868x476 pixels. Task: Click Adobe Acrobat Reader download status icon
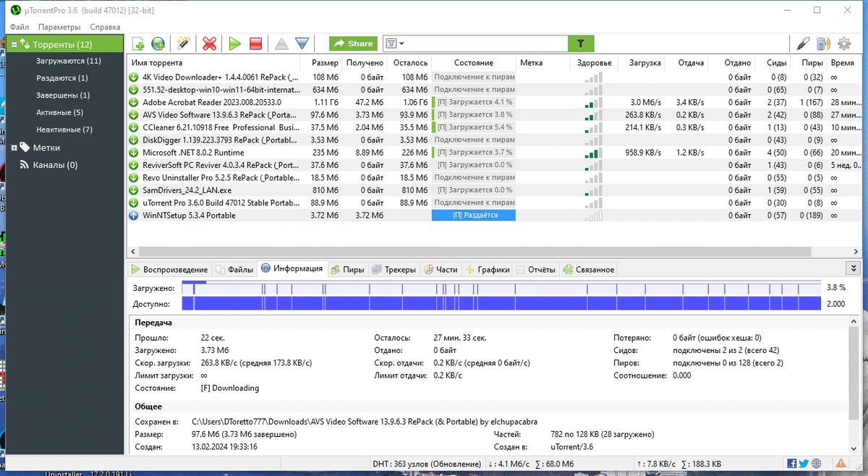point(134,102)
